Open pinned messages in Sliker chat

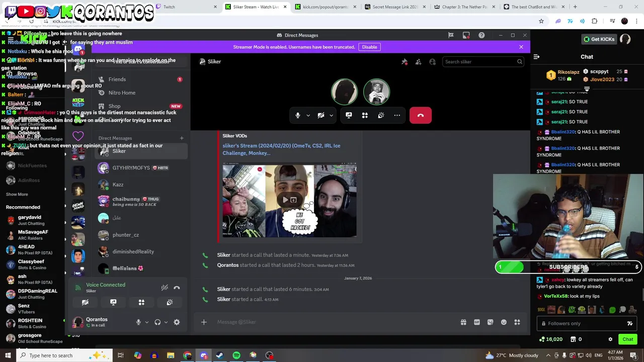404,61
